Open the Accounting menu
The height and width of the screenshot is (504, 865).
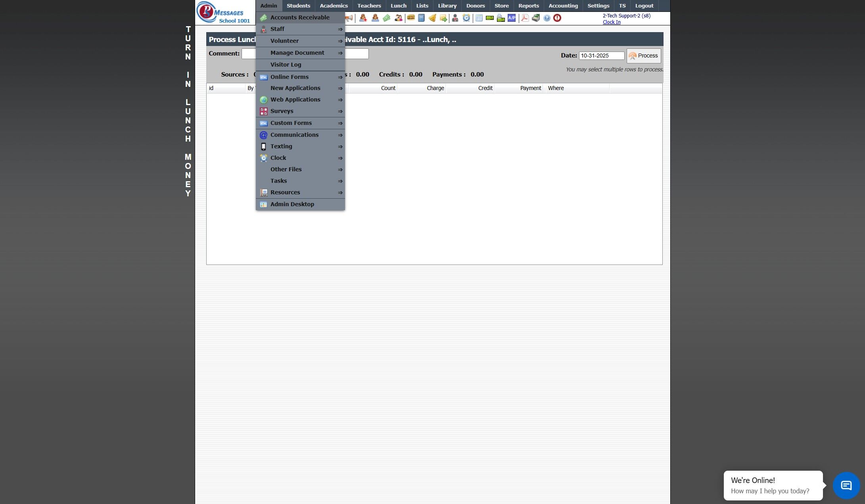(563, 6)
